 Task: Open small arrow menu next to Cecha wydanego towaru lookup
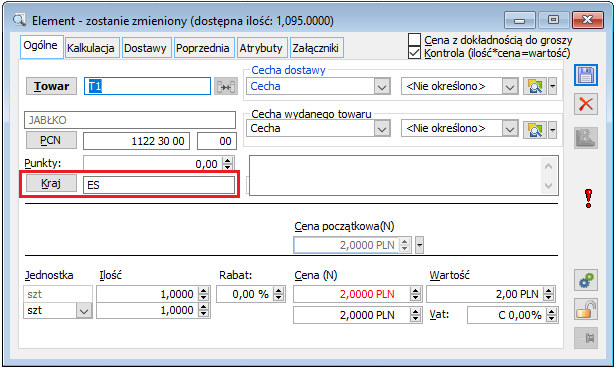click(552, 129)
